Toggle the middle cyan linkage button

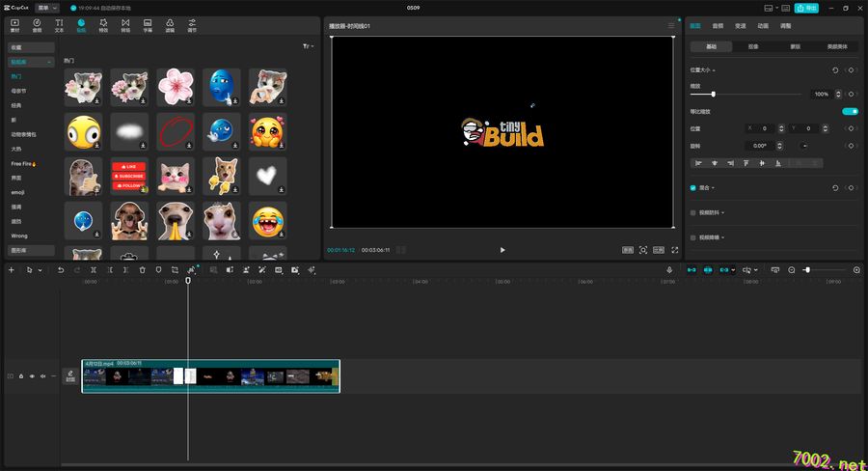coord(708,270)
